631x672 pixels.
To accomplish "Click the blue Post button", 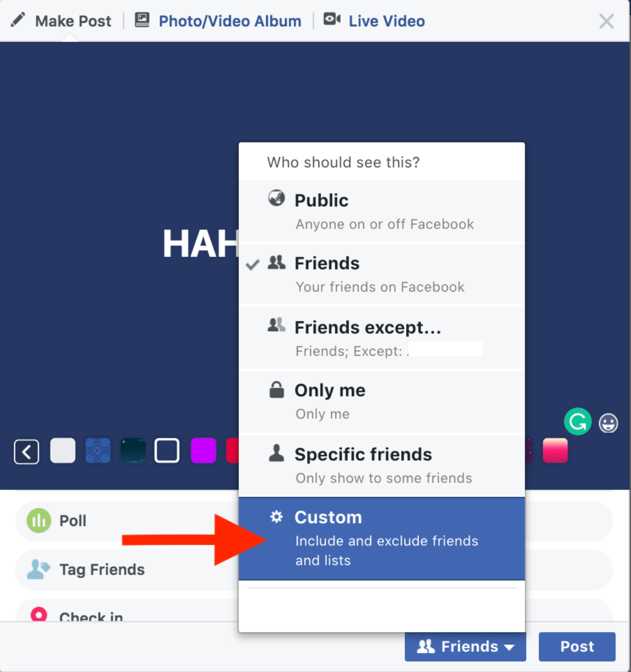I will point(577,646).
